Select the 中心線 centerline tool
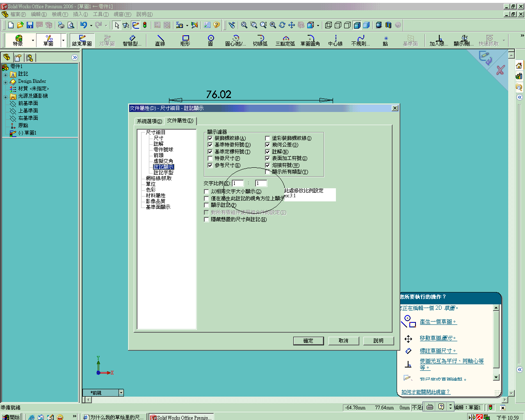 coord(335,40)
